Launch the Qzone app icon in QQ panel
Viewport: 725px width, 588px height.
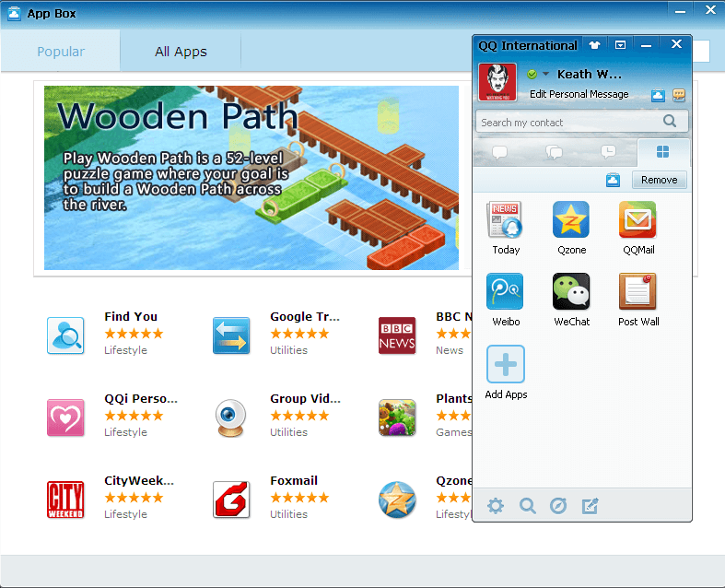pos(571,219)
